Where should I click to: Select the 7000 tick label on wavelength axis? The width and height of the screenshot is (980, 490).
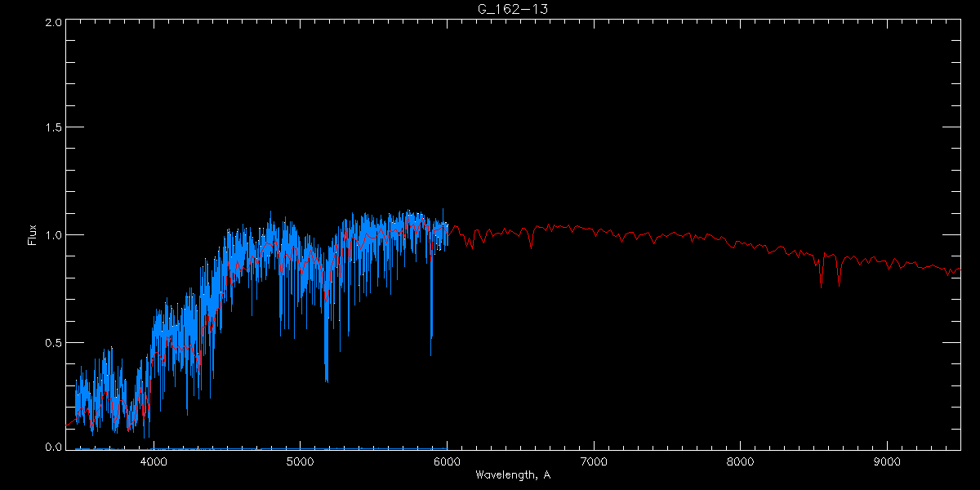[x=594, y=461]
